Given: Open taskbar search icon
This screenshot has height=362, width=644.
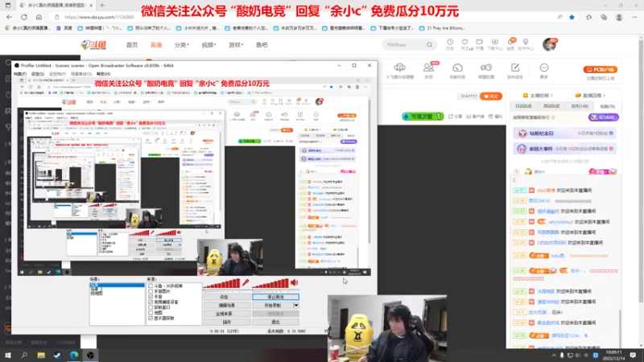Looking at the screenshot, I should [x=24, y=355].
